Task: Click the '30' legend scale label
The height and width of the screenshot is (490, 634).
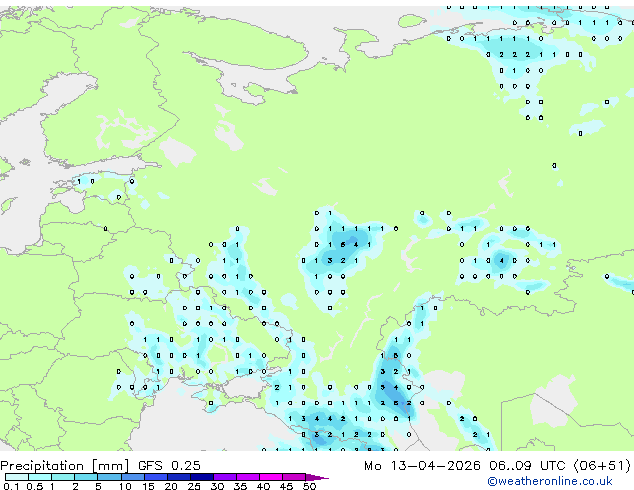Action: [x=217, y=486]
